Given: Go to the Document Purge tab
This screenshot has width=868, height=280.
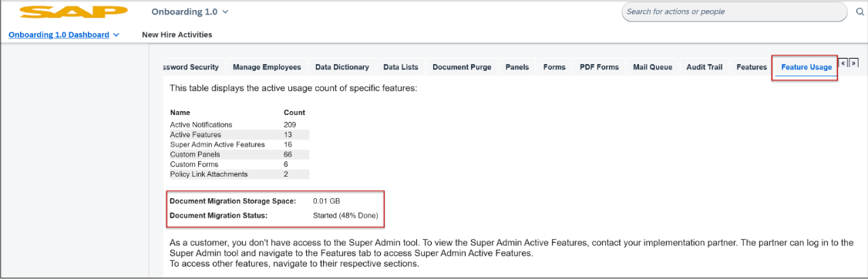Looking at the screenshot, I should point(462,67).
